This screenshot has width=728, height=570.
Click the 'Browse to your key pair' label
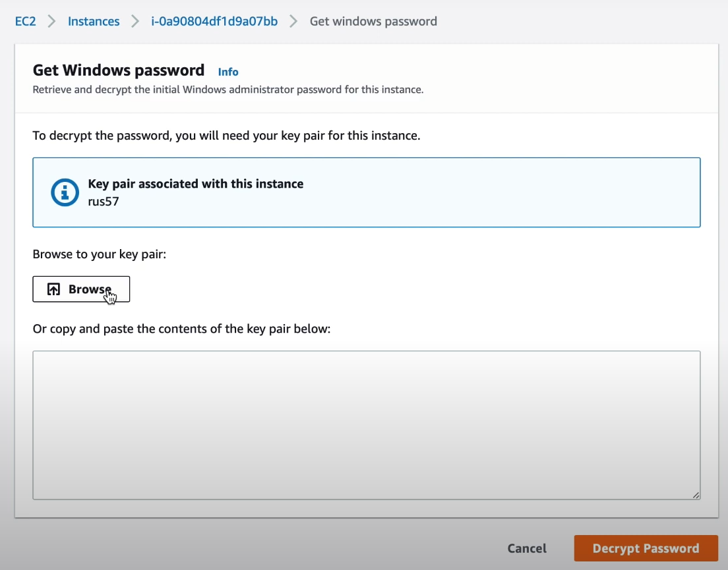pos(99,254)
